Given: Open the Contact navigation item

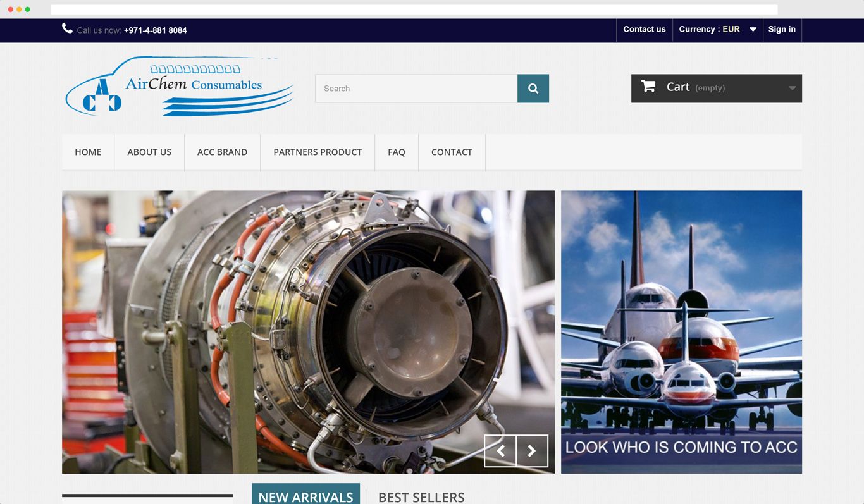Looking at the screenshot, I should coord(452,152).
